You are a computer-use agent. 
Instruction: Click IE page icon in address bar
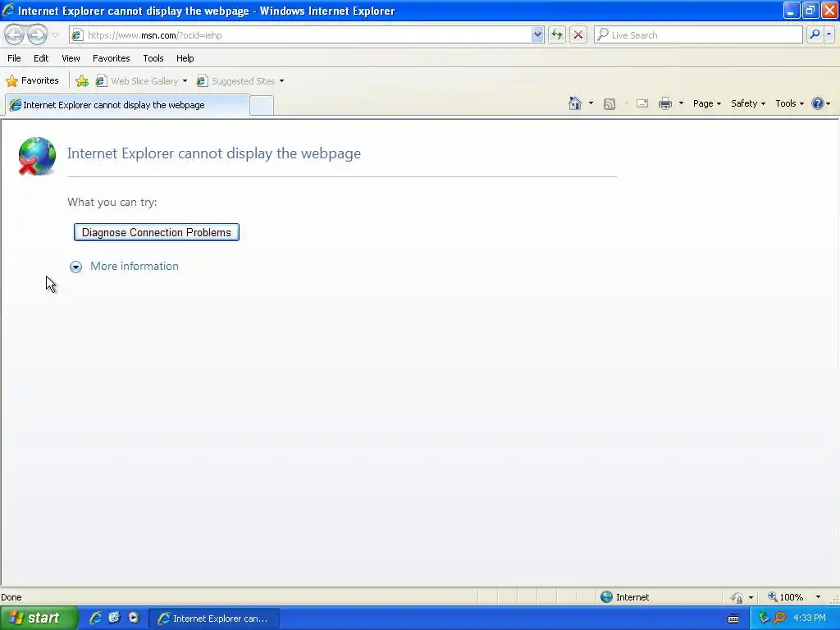coord(77,35)
